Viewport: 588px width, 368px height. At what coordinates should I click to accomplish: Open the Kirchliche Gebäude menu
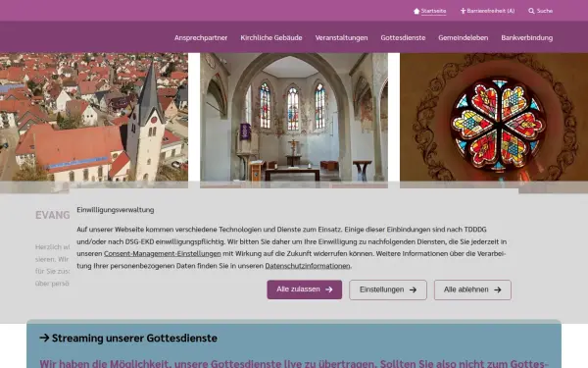click(x=271, y=37)
